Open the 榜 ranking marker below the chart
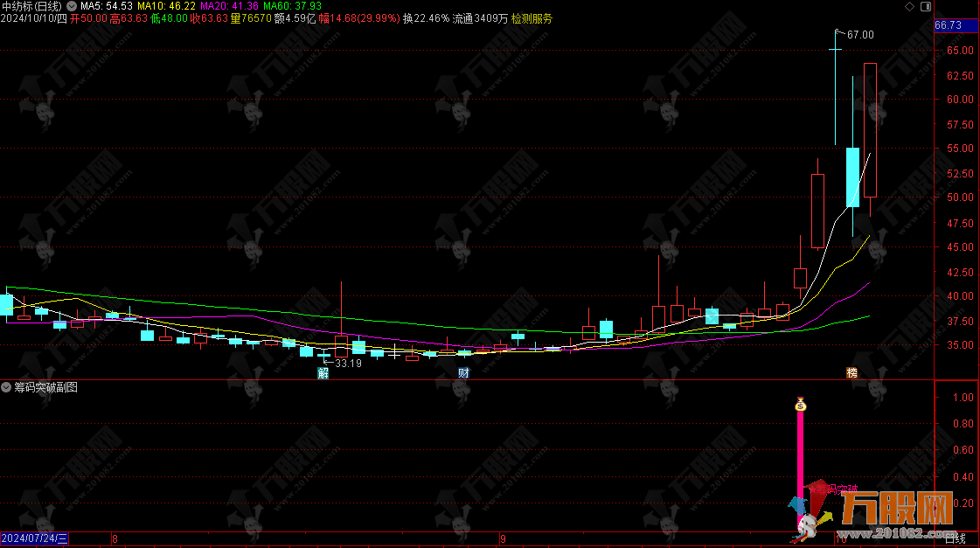 [851, 373]
